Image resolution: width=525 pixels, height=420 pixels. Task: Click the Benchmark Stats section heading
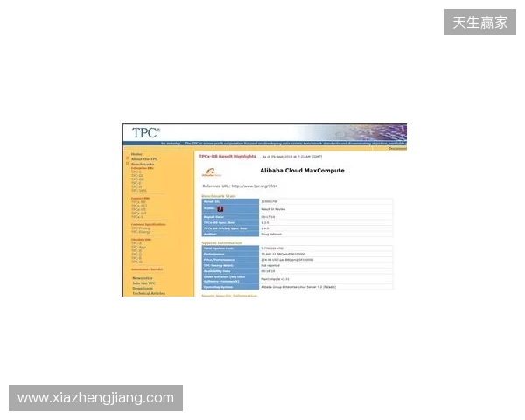[219, 196]
